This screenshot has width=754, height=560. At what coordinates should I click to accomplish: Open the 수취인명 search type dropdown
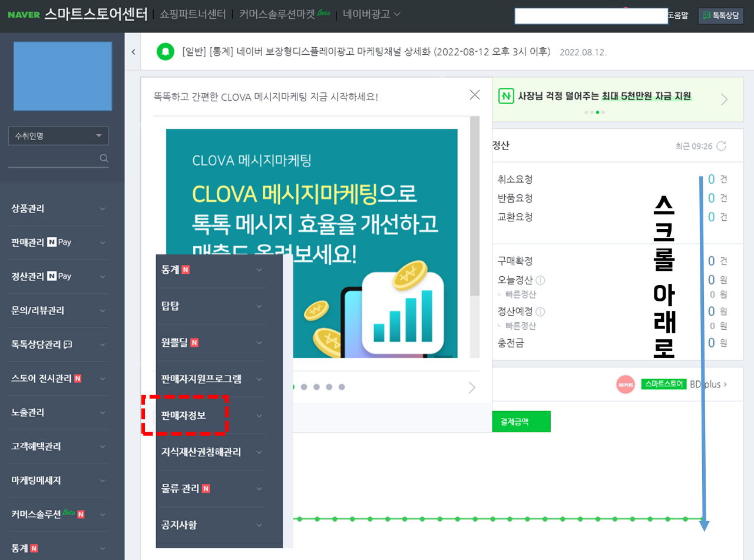[x=58, y=136]
